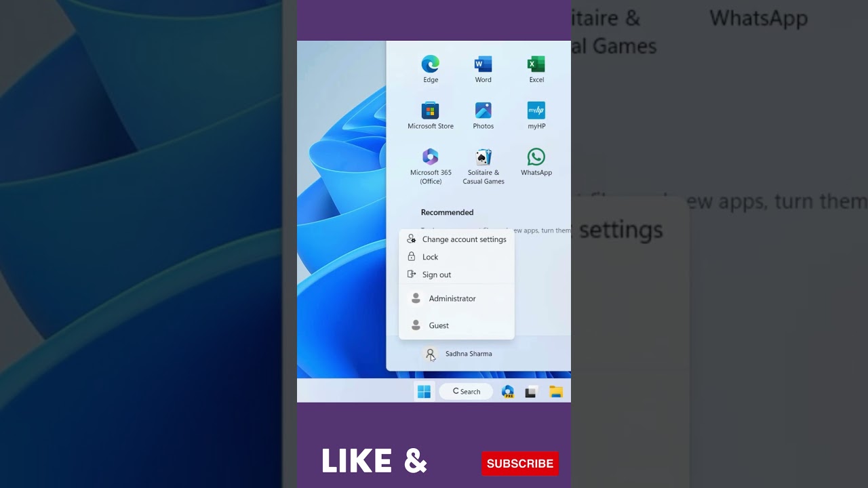This screenshot has height=488, width=868.
Task: Open Microsoft 365 (Office) app
Action: click(431, 166)
